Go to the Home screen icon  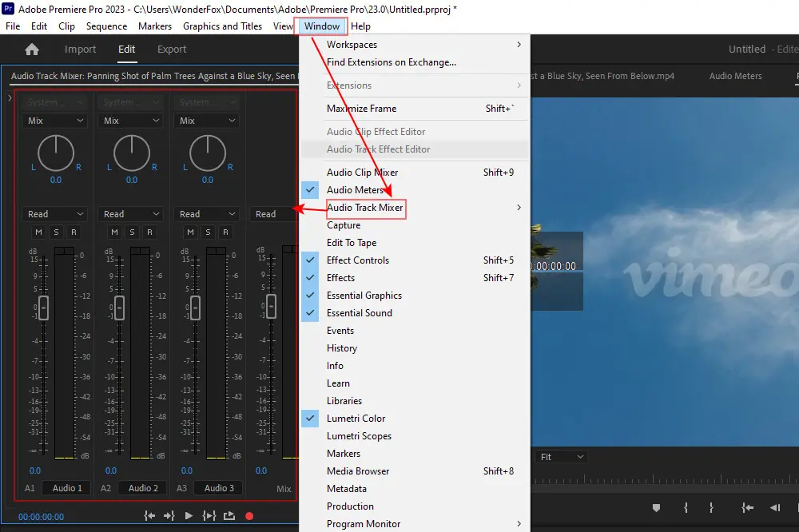pos(32,49)
